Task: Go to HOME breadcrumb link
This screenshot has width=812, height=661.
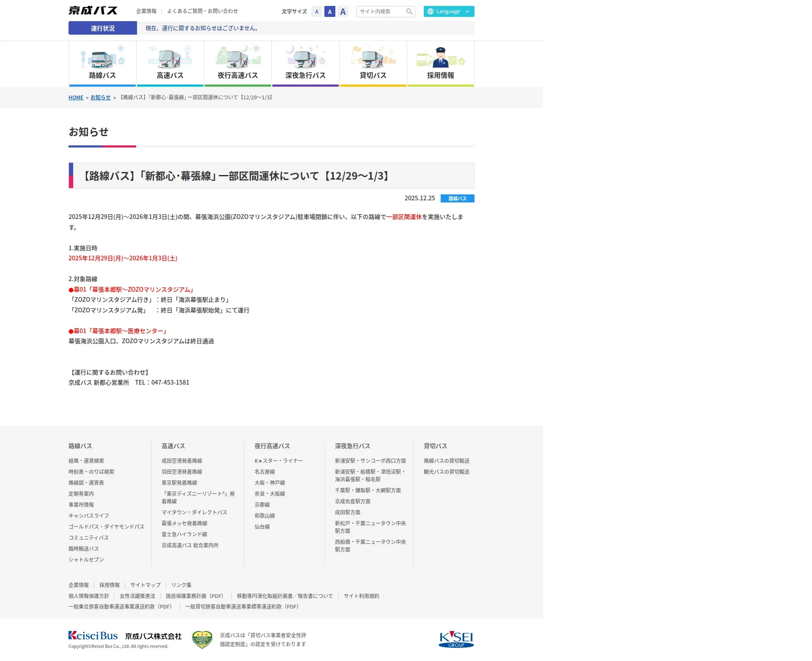Action: click(76, 98)
